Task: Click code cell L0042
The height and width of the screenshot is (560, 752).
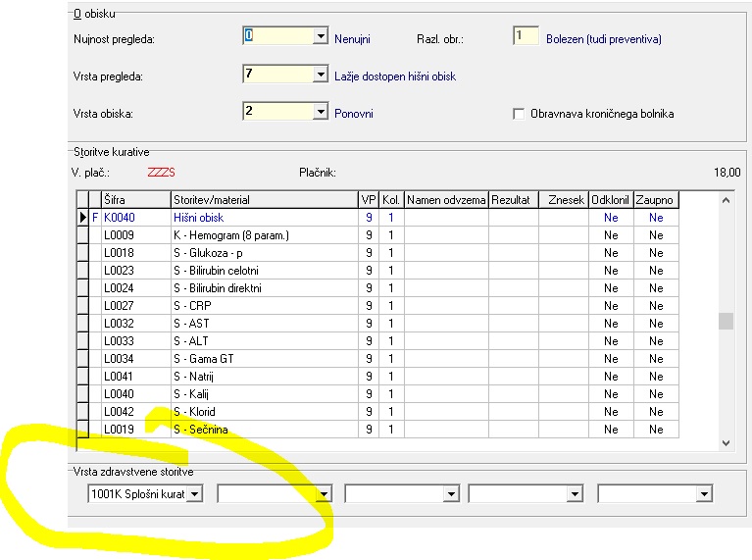Action: tap(136, 412)
